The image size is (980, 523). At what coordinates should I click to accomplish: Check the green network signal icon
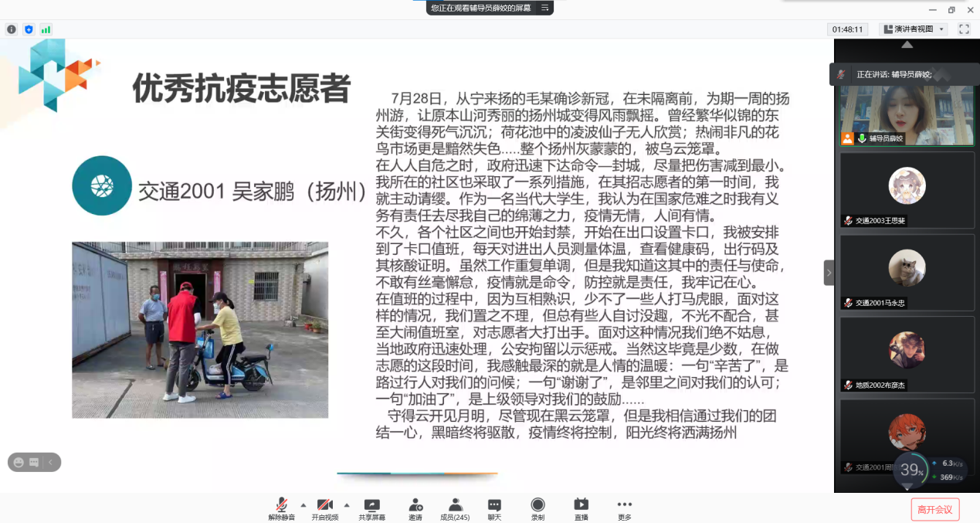(46, 29)
